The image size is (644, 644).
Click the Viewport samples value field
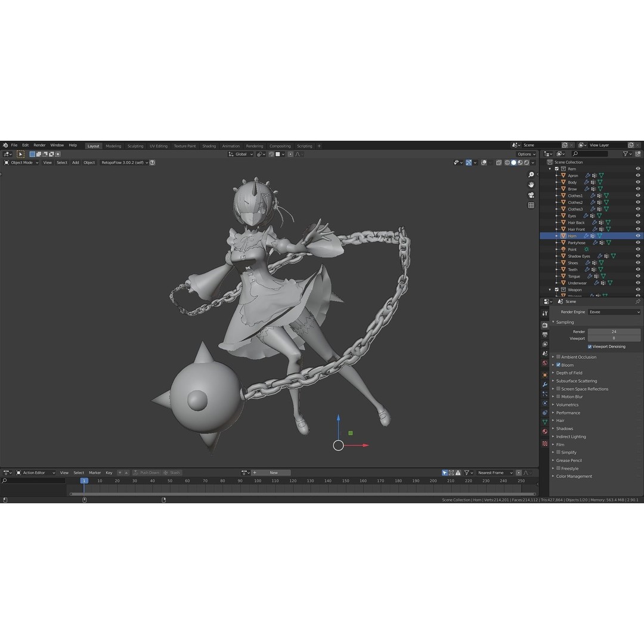[614, 339]
